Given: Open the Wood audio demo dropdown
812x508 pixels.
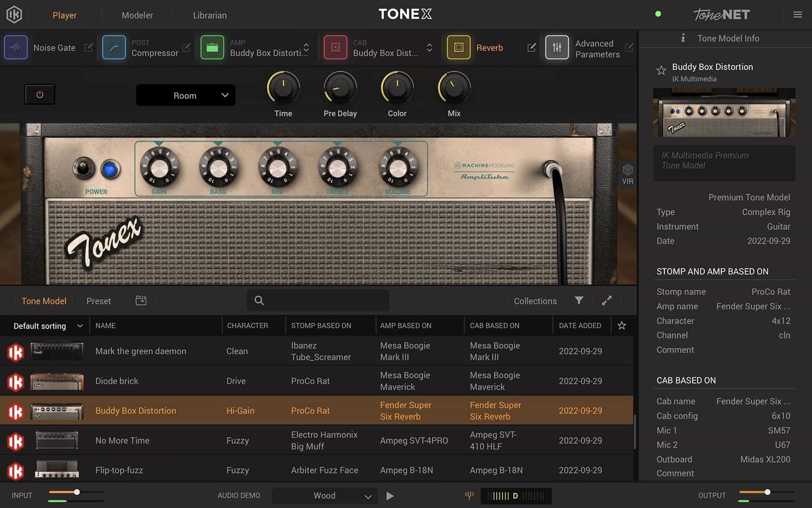Looking at the screenshot, I should (x=325, y=496).
